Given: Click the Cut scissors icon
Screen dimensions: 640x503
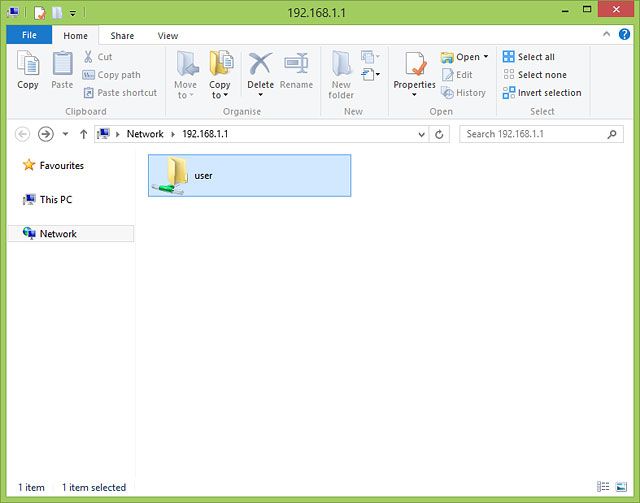Looking at the screenshot, I should [x=88, y=57].
